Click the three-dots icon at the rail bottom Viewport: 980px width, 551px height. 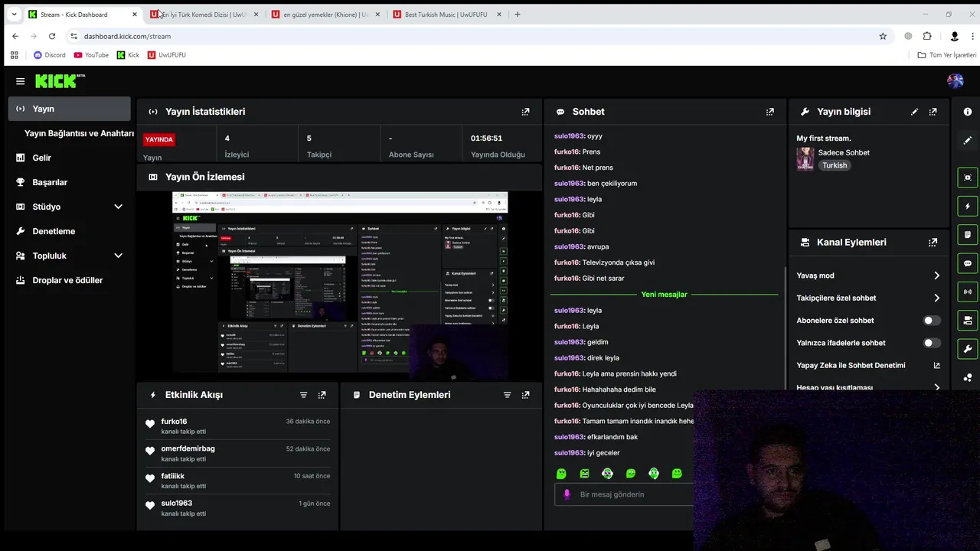(968, 377)
